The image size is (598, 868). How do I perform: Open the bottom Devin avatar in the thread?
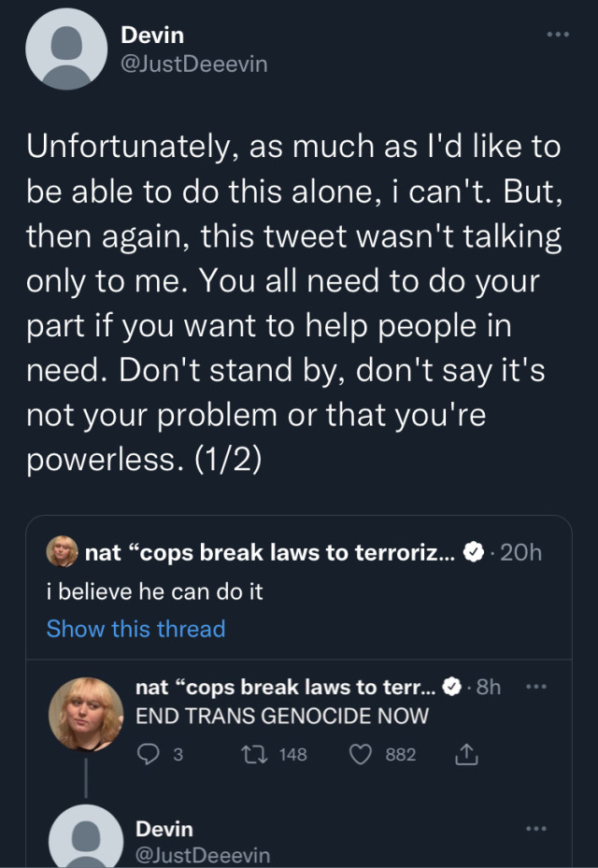coord(86,837)
